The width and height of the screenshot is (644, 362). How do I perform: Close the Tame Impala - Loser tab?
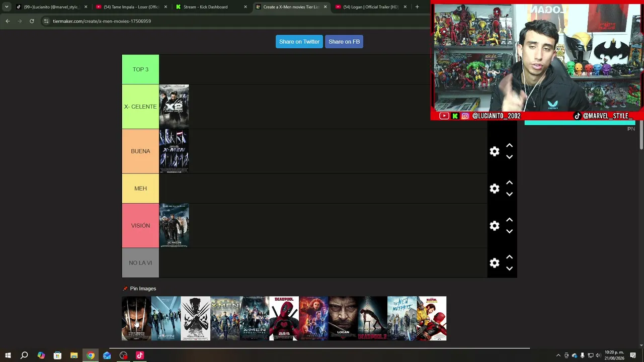coord(166,7)
